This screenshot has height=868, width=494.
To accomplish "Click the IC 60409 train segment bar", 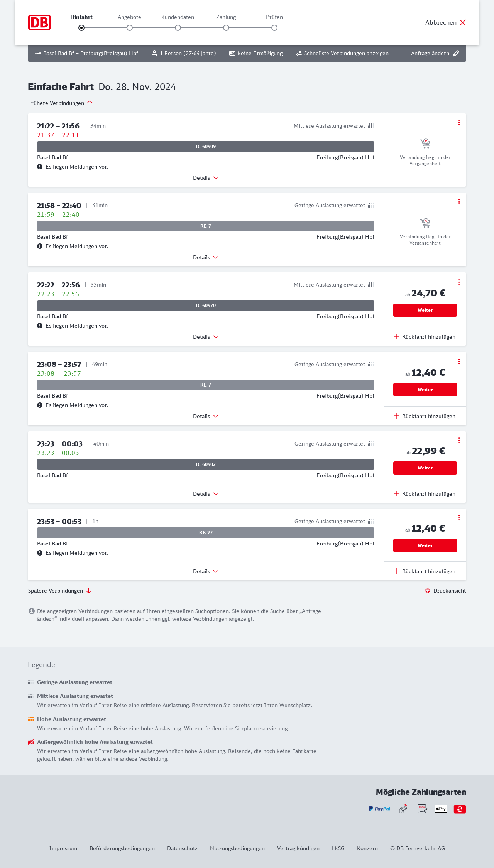I will click(206, 147).
